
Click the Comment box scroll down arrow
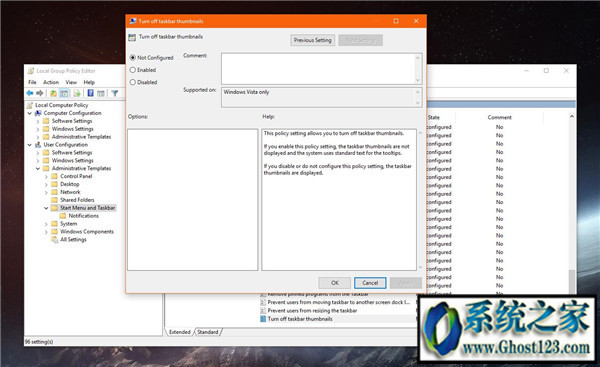click(418, 80)
